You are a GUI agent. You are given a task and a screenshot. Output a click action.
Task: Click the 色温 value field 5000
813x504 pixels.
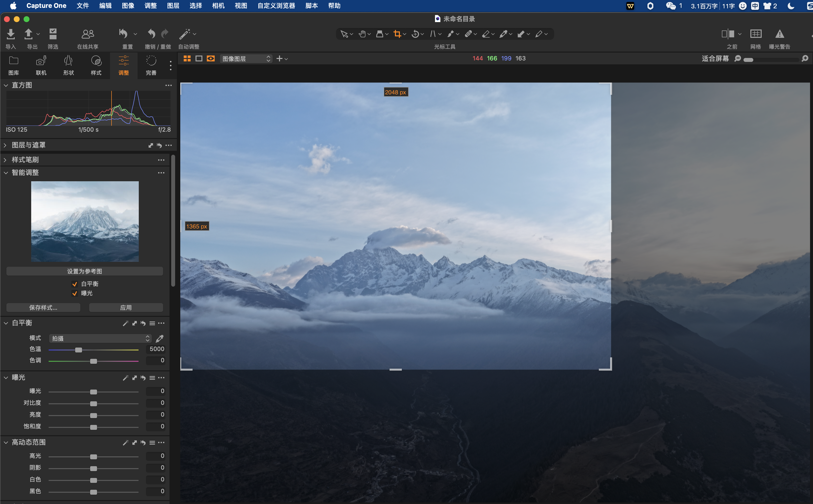(x=156, y=349)
